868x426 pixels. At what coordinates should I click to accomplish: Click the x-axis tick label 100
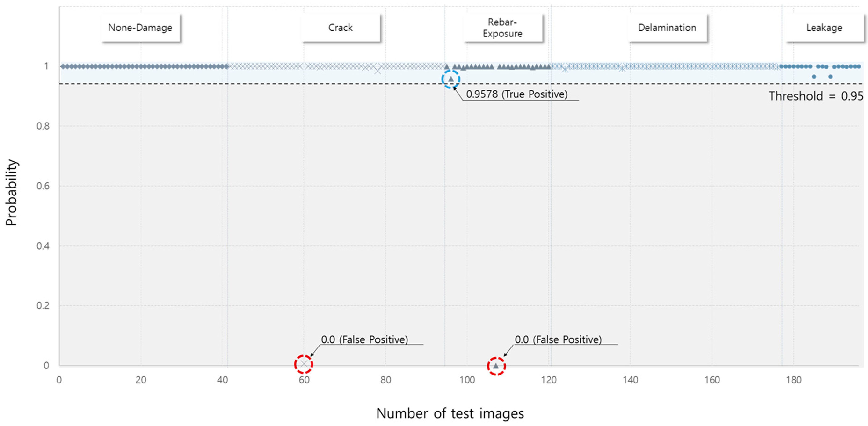click(467, 380)
